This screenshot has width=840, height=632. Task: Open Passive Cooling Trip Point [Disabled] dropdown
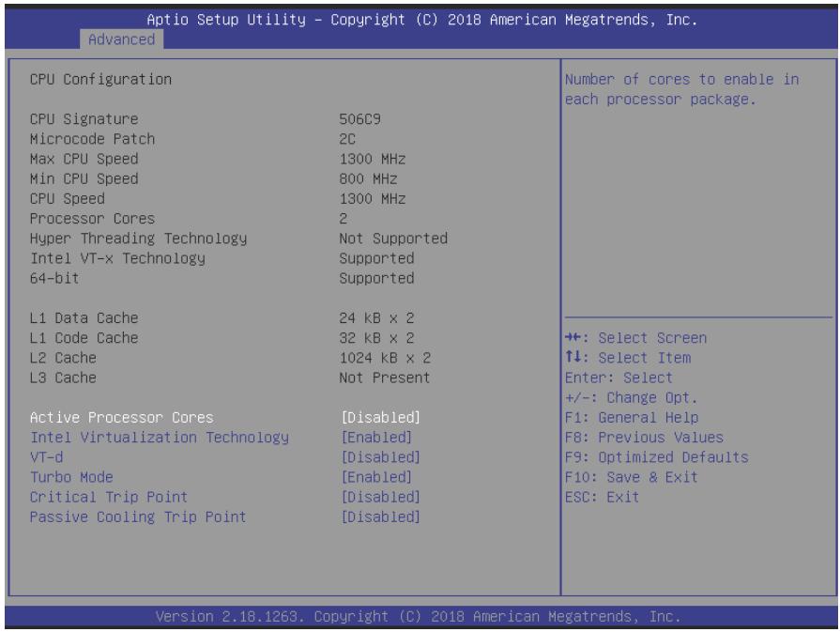(x=381, y=516)
